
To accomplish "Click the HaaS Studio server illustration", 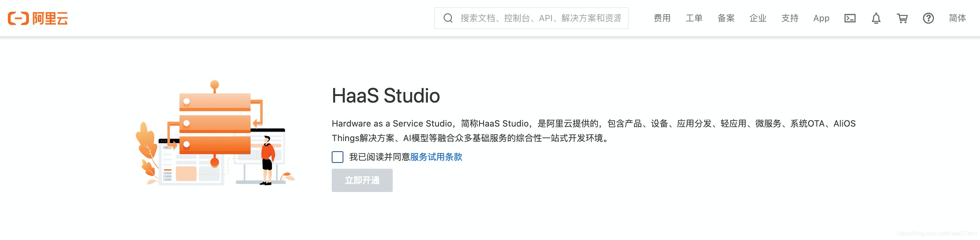I will click(x=215, y=133).
